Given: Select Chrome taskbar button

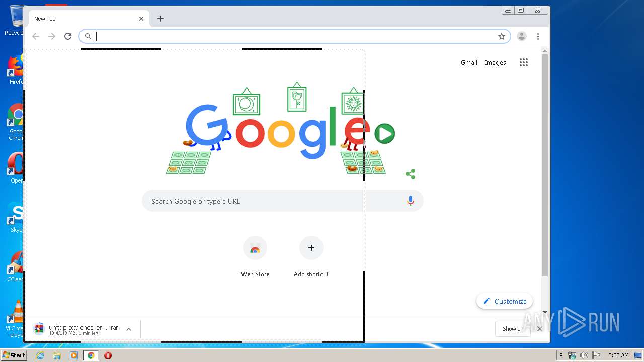Looking at the screenshot, I should [x=91, y=355].
